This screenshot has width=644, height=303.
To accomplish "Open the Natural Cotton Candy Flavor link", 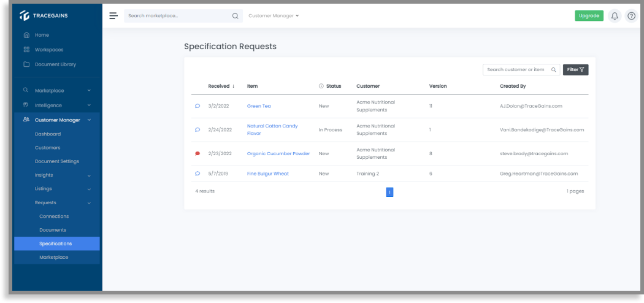I will (x=272, y=130).
